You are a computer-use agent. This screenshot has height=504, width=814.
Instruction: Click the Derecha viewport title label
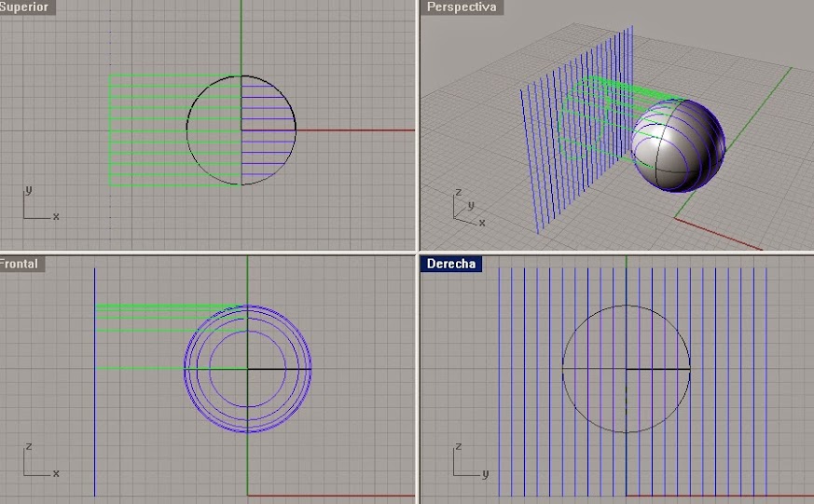coord(451,264)
